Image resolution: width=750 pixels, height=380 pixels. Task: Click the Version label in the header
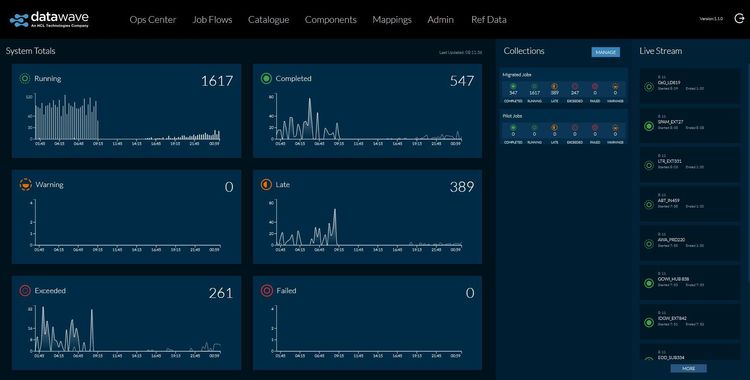[x=711, y=19]
